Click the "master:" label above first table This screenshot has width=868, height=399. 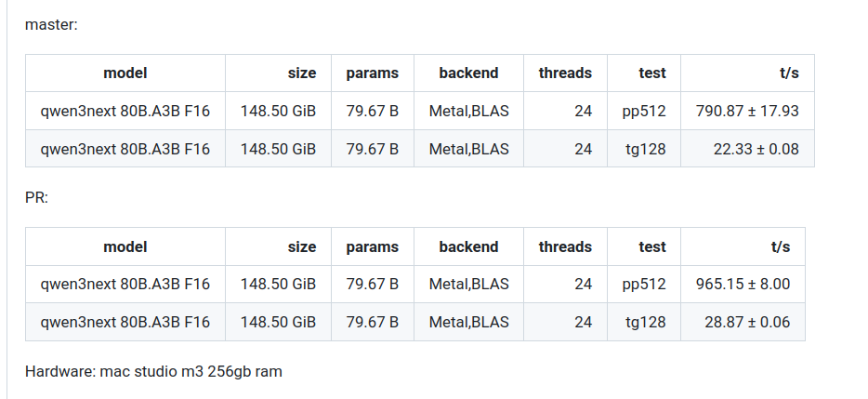pyautogui.click(x=51, y=24)
